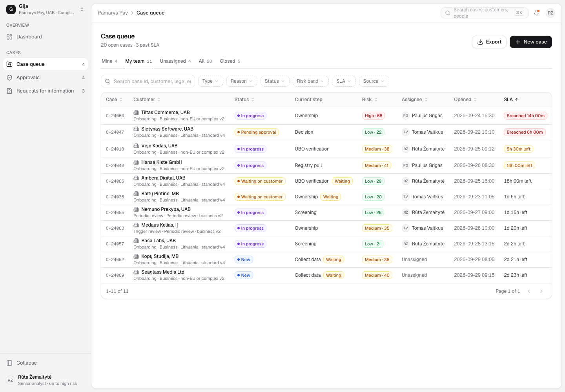Viewport: 565px width, 392px height.
Task: Open the Reason filter dropdown
Action: (x=242, y=81)
